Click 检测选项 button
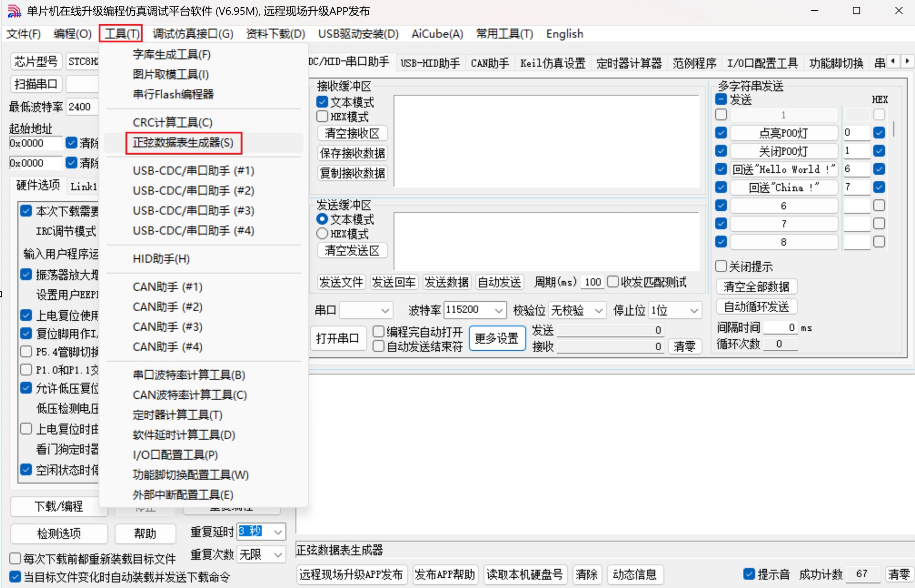The width and height of the screenshot is (915, 588). coord(59,533)
